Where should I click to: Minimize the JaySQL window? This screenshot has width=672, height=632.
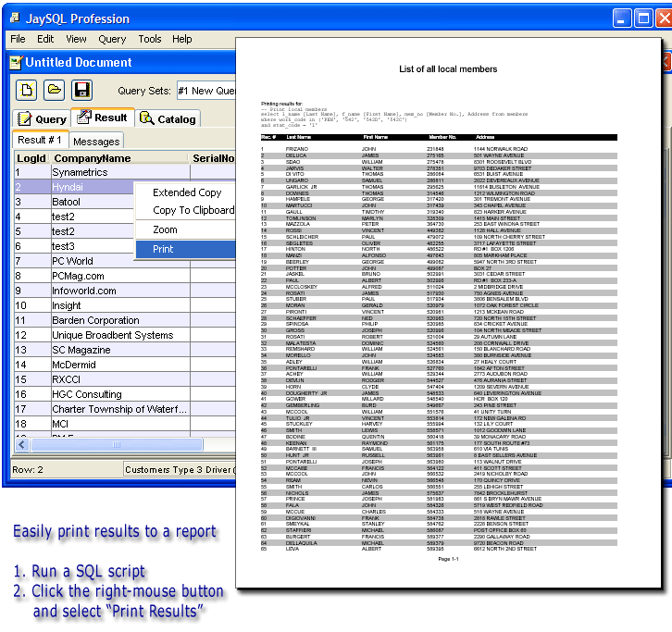621,19
